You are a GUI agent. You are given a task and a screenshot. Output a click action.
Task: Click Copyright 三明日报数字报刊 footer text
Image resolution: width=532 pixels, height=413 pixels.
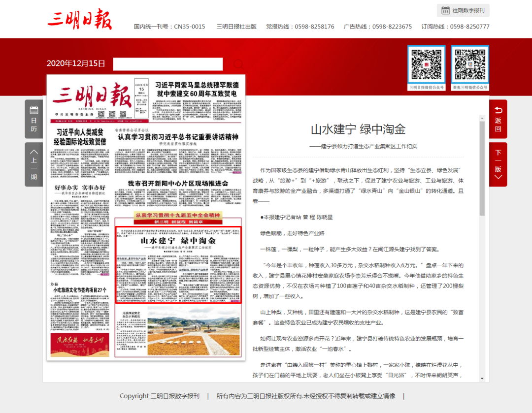pyautogui.click(x=160, y=396)
